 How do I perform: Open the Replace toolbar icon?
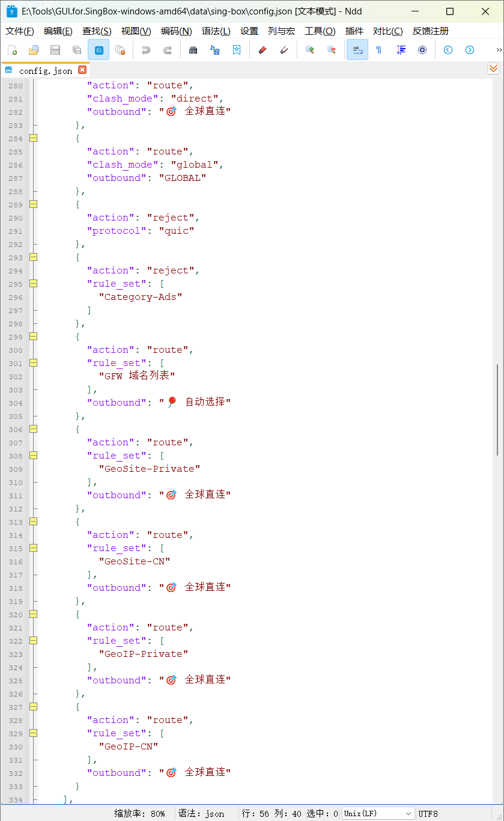tap(215, 50)
